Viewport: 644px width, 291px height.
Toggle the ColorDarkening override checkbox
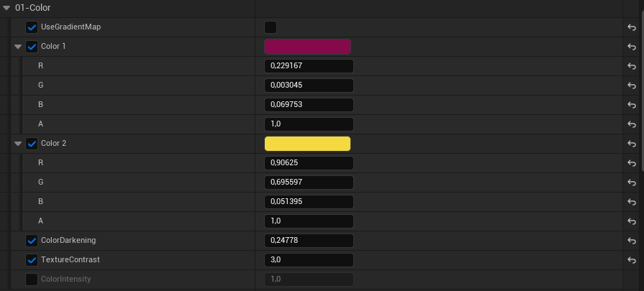(32, 241)
